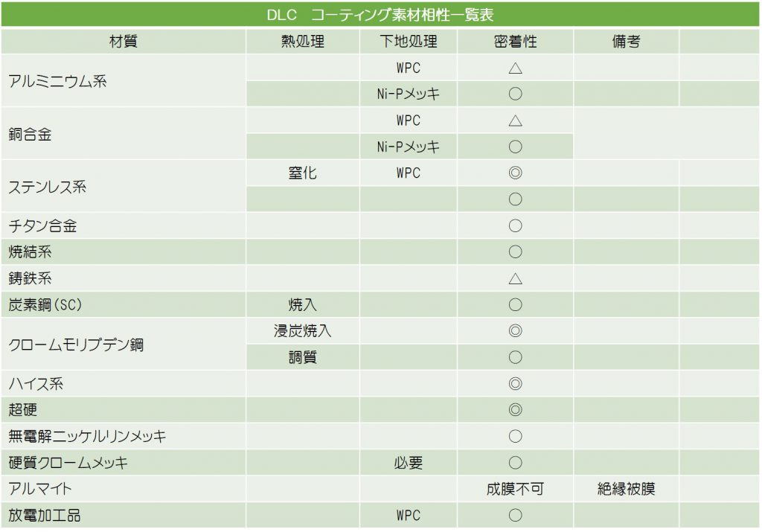Select the クロームモリブデン鋼 material cell
This screenshot has width=762, height=532.
124,344
